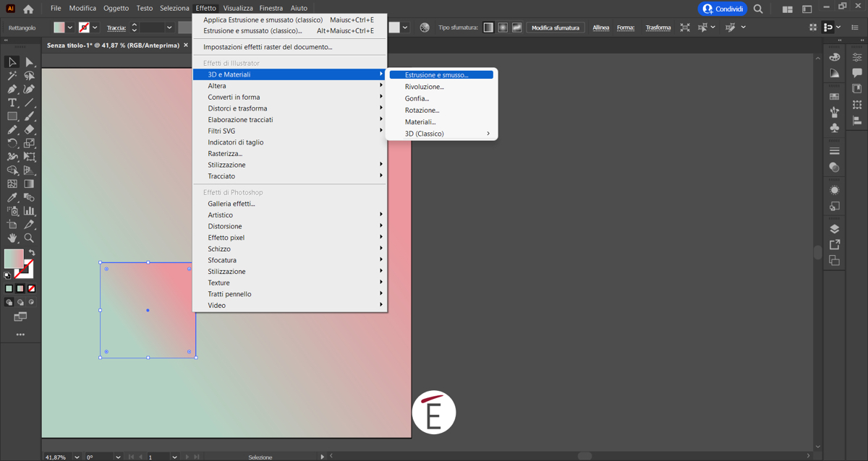Select the Rectangle shape tool
Image resolution: width=868 pixels, height=461 pixels.
[12, 116]
